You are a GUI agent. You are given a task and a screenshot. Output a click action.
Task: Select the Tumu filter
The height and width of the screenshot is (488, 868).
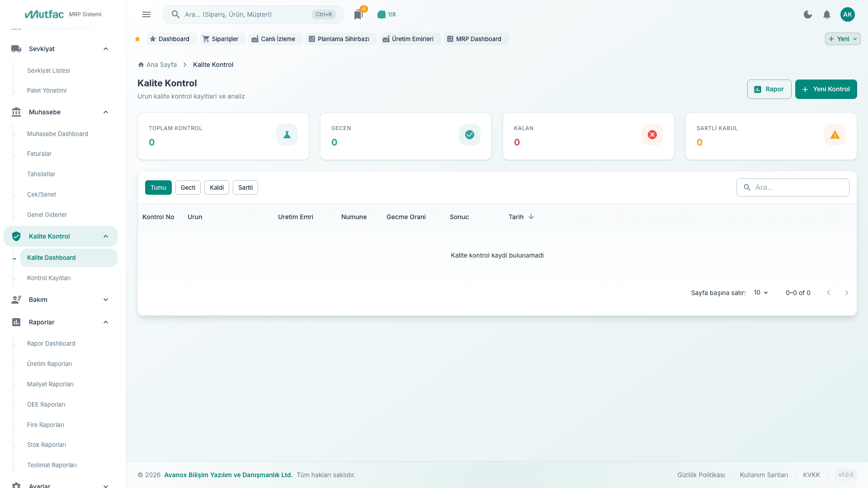pos(158,188)
